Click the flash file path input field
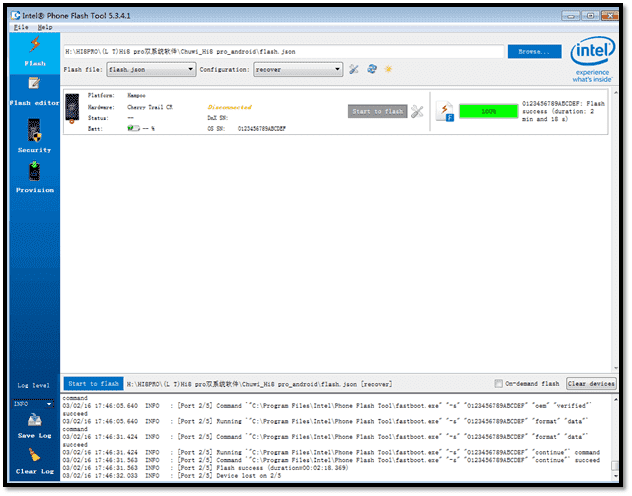The height and width of the screenshot is (496, 632). 284,52
